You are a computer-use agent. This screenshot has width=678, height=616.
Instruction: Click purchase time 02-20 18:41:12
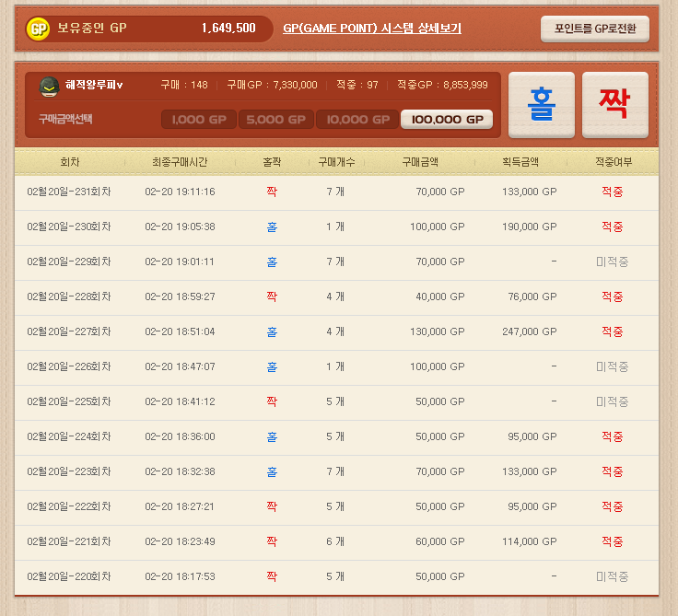tap(180, 402)
